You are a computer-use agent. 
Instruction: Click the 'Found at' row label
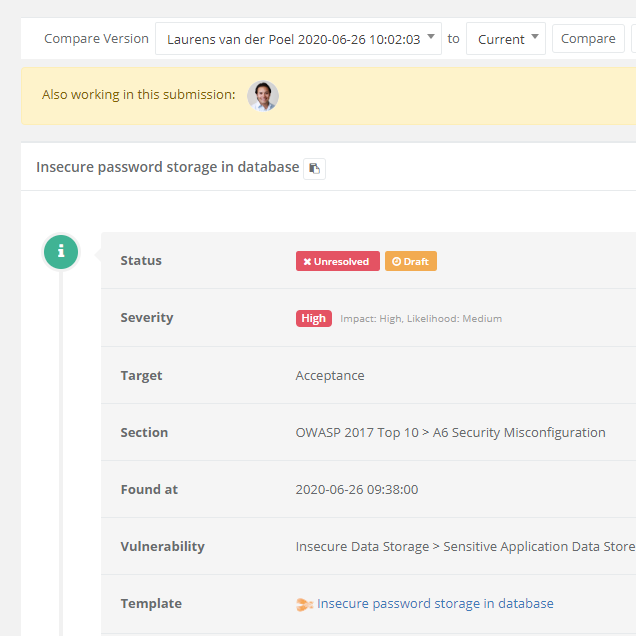(x=149, y=490)
